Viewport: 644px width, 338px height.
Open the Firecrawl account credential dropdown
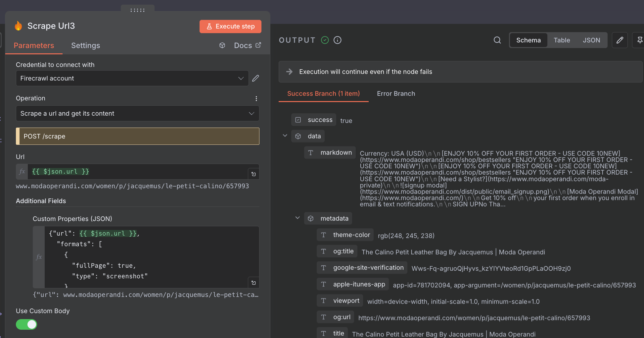click(132, 78)
